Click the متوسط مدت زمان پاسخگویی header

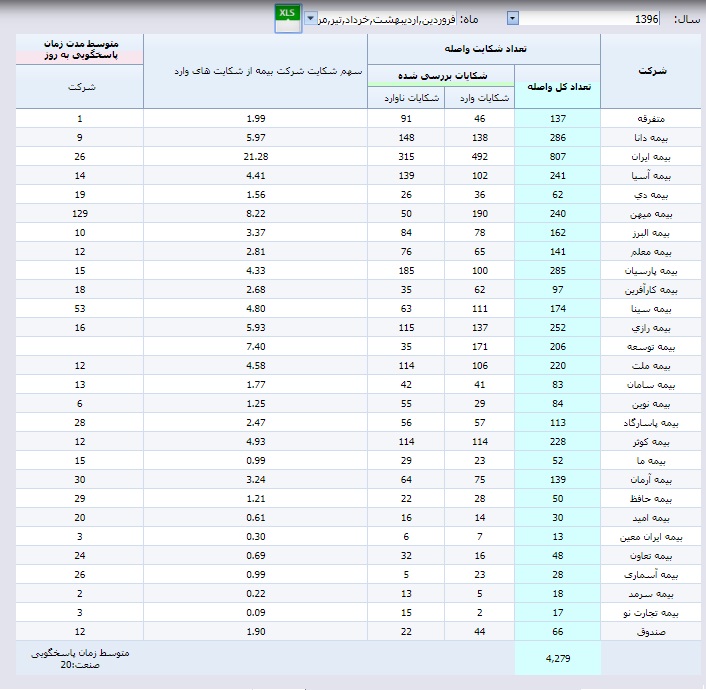[x=79, y=50]
